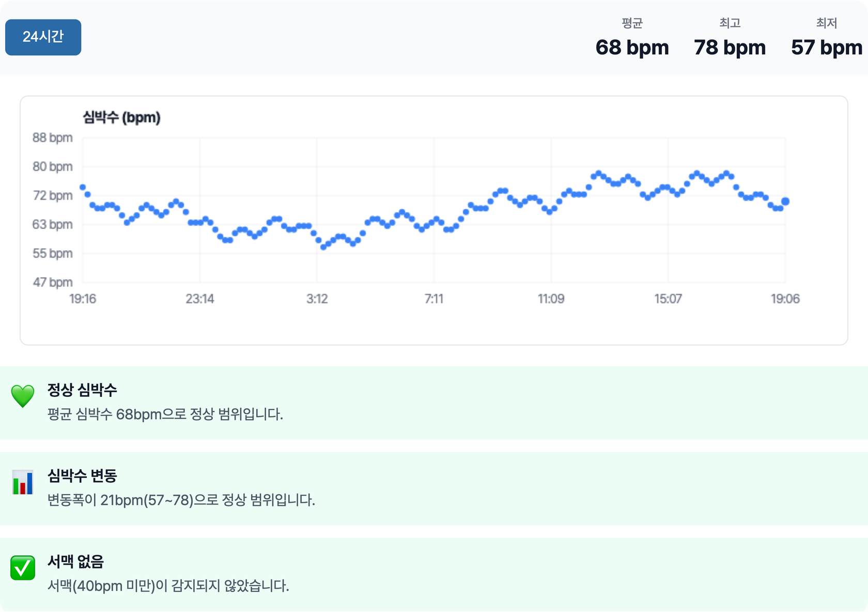Click the 심박수 변동 heading
Screen dimensions: 868x615
coord(82,475)
